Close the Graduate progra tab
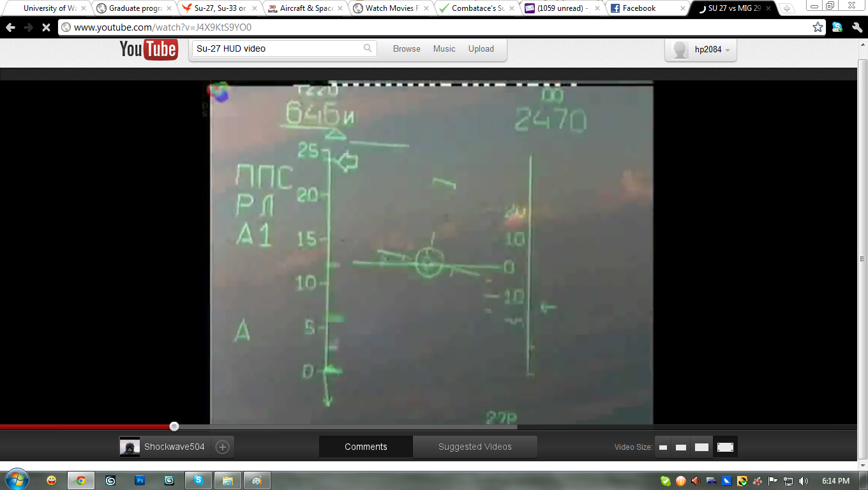This screenshot has height=490, width=868. 169,8
